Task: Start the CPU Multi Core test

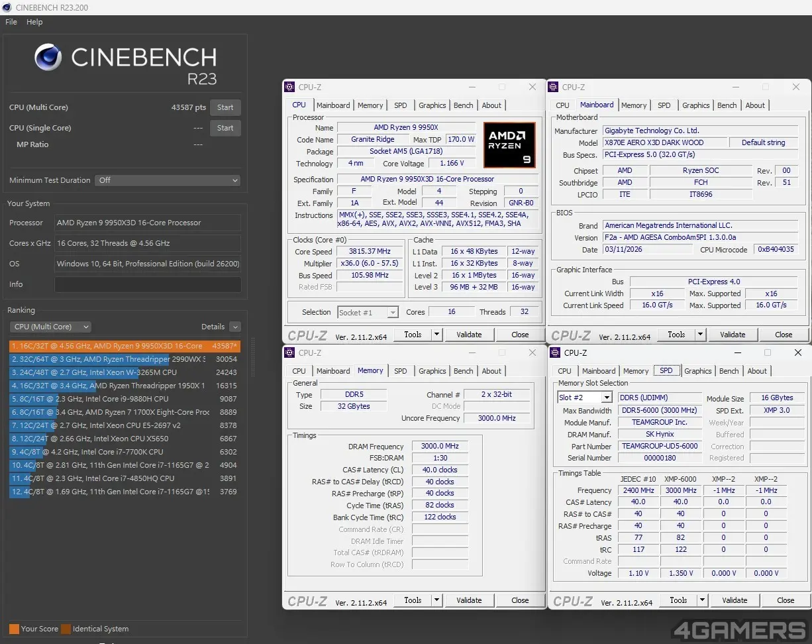Action: pos(225,107)
